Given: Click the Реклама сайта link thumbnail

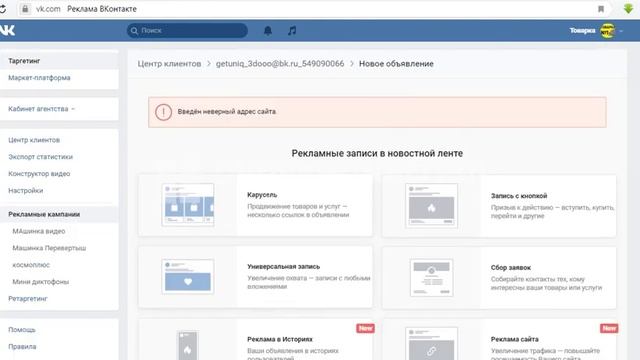Looking at the screenshot, I should click(431, 344).
